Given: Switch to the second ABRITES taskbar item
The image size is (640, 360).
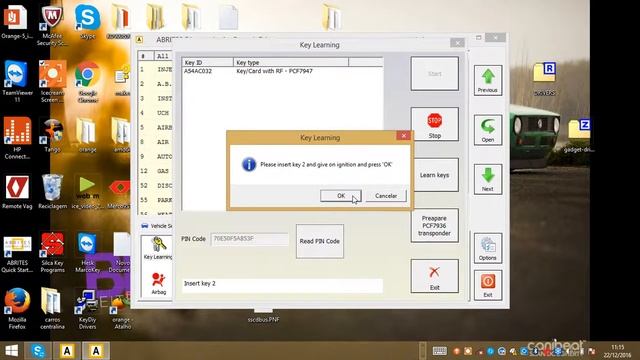Looking at the screenshot, I should 96,351.
